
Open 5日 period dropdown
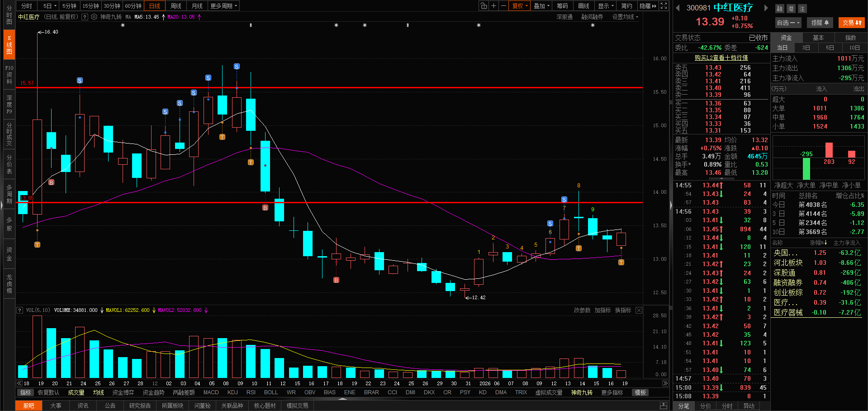[50, 6]
